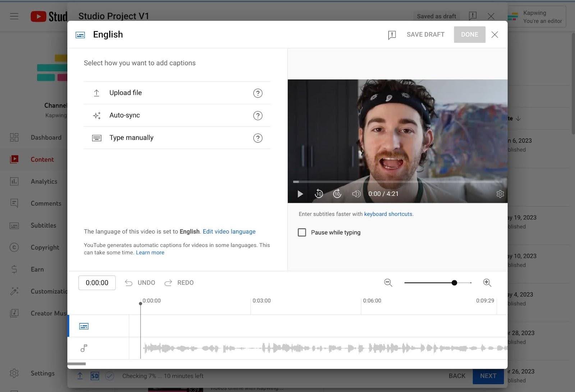Open Analytics in sidebar
Screen dimensions: 575x392
[44, 181]
